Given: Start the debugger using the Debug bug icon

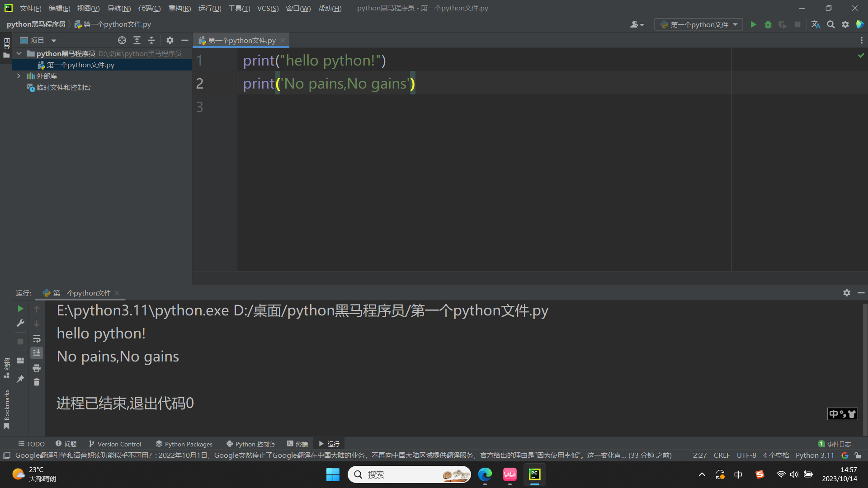Looking at the screenshot, I should pyautogui.click(x=768, y=24).
